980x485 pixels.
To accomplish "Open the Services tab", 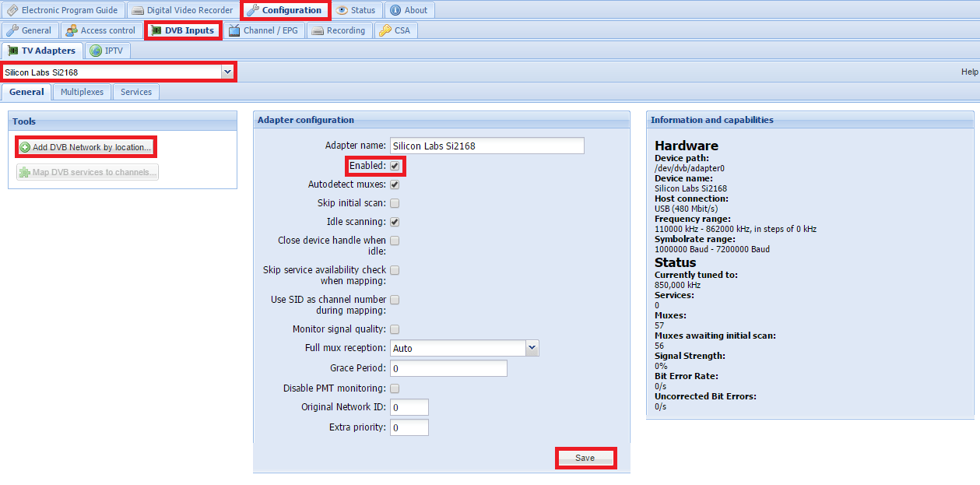I will (136, 92).
